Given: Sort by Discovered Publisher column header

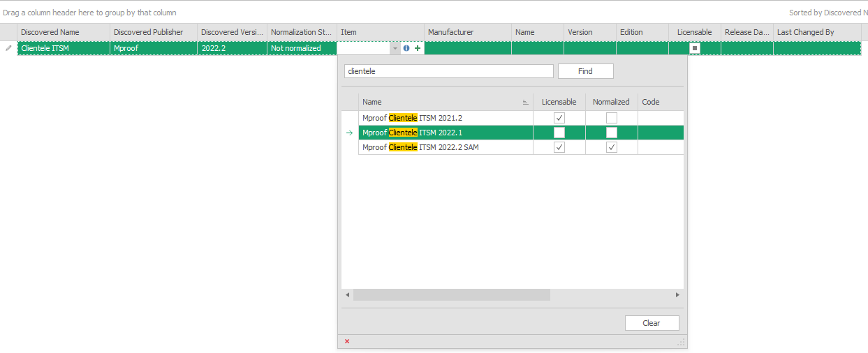Looking at the screenshot, I should tap(154, 32).
